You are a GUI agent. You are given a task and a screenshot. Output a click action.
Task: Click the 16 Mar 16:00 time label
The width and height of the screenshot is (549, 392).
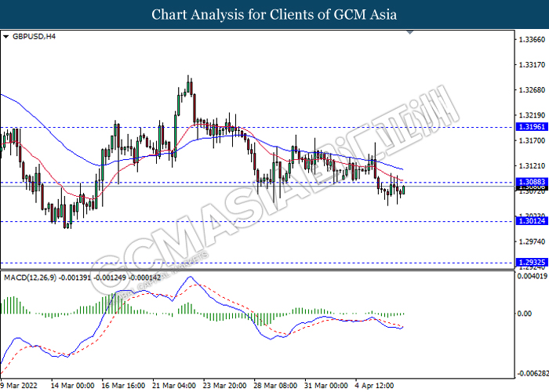tap(123, 386)
